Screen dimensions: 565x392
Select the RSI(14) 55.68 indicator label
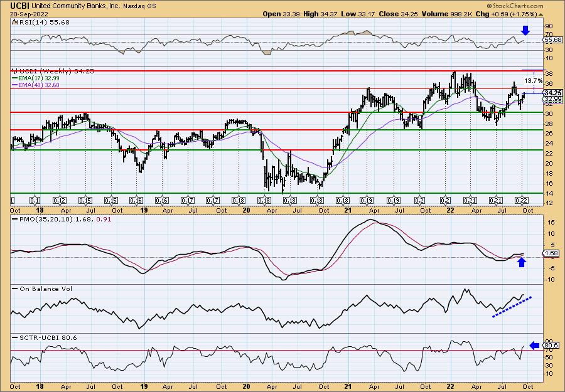pyautogui.click(x=41, y=23)
